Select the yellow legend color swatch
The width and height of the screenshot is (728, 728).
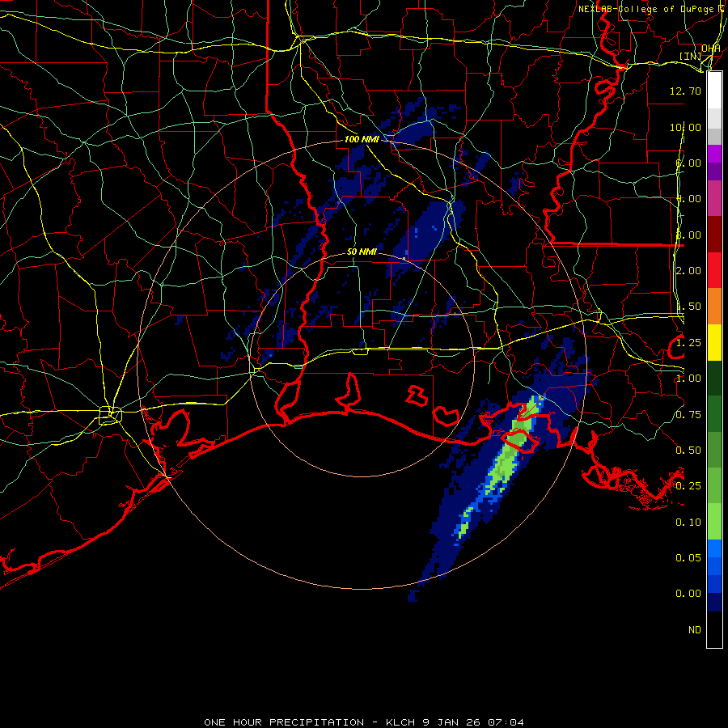[x=714, y=343]
